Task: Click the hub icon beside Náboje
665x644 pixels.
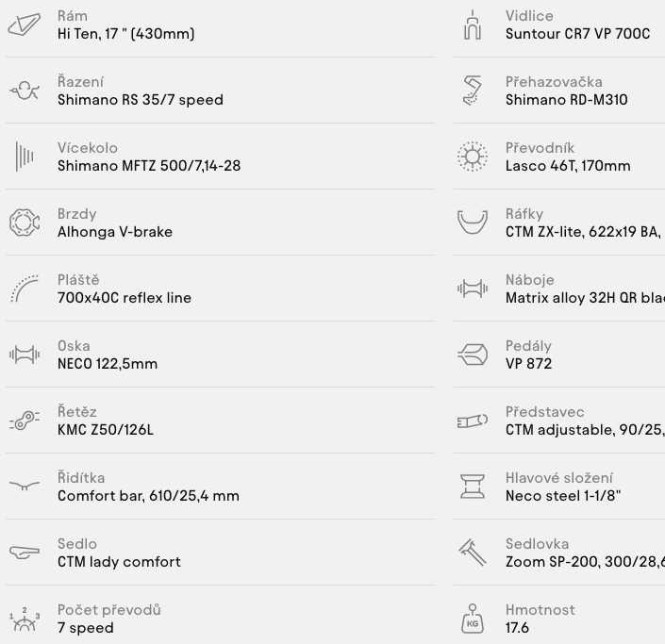Action: [473, 289]
